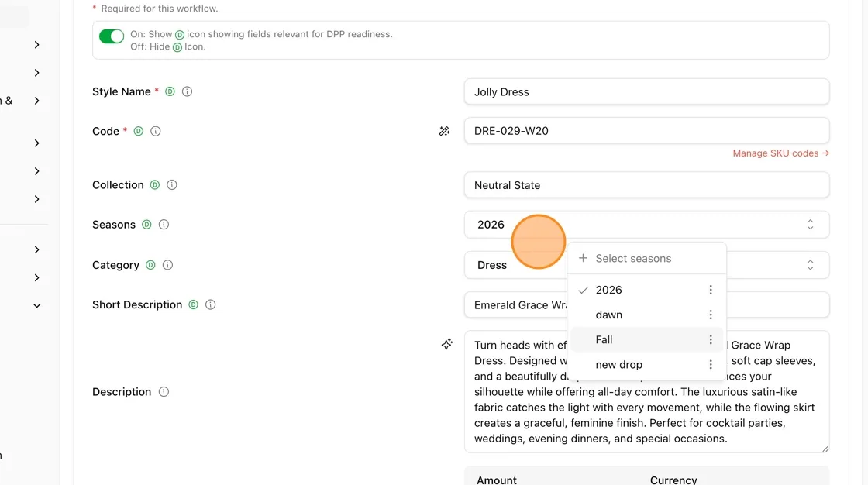Click the DPP icon beside Seasons
This screenshot has height=485, width=868.
tap(146, 224)
